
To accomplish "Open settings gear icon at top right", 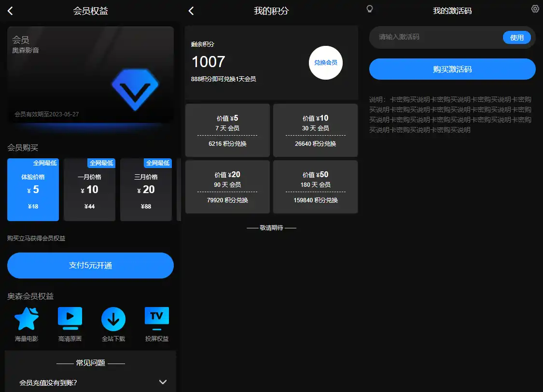I will [x=535, y=9].
